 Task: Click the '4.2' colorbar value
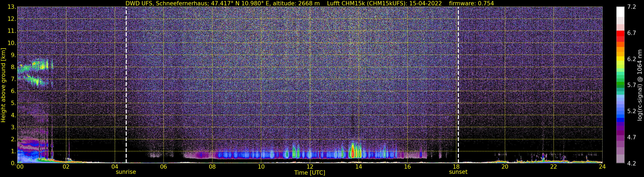pos(632,163)
